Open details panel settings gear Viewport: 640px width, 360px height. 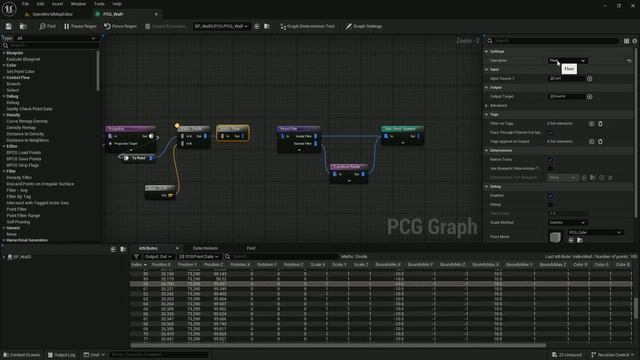[x=635, y=41]
